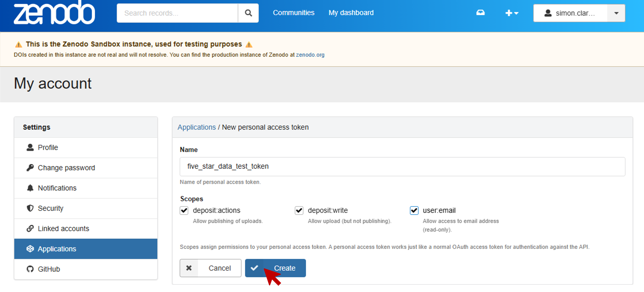Screen dimensions: 644x292
Task: Expand the user account dropdown arrow
Action: [x=616, y=13]
